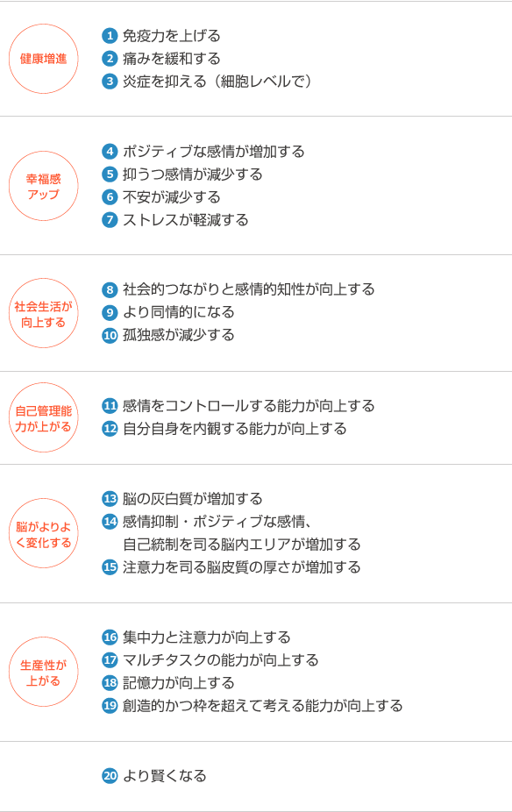
Task: Click the blue number 16 bullet
Action: pos(110,637)
